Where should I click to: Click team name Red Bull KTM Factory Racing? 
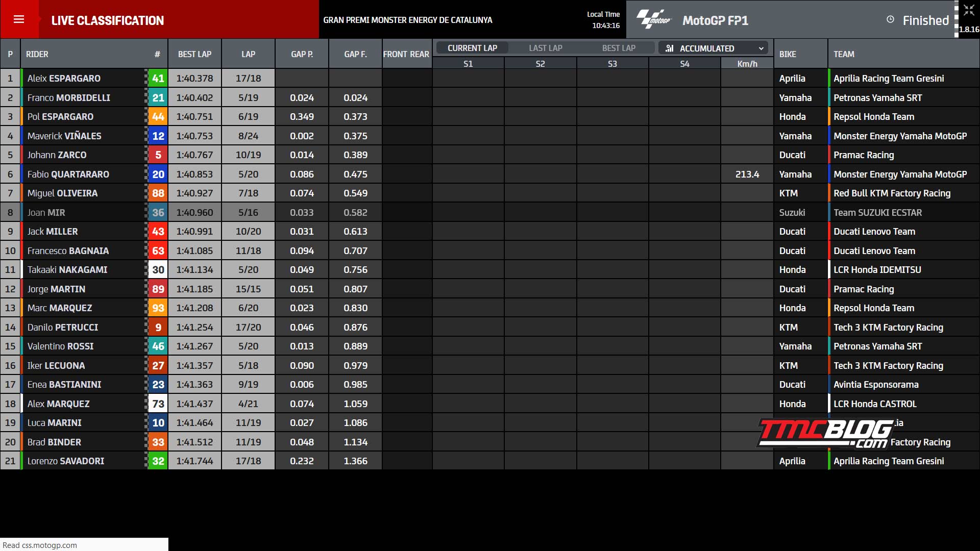tap(892, 193)
